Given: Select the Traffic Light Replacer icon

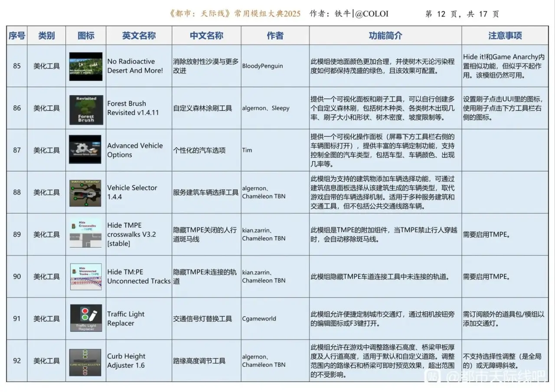Looking at the screenshot, I should 86,318.
